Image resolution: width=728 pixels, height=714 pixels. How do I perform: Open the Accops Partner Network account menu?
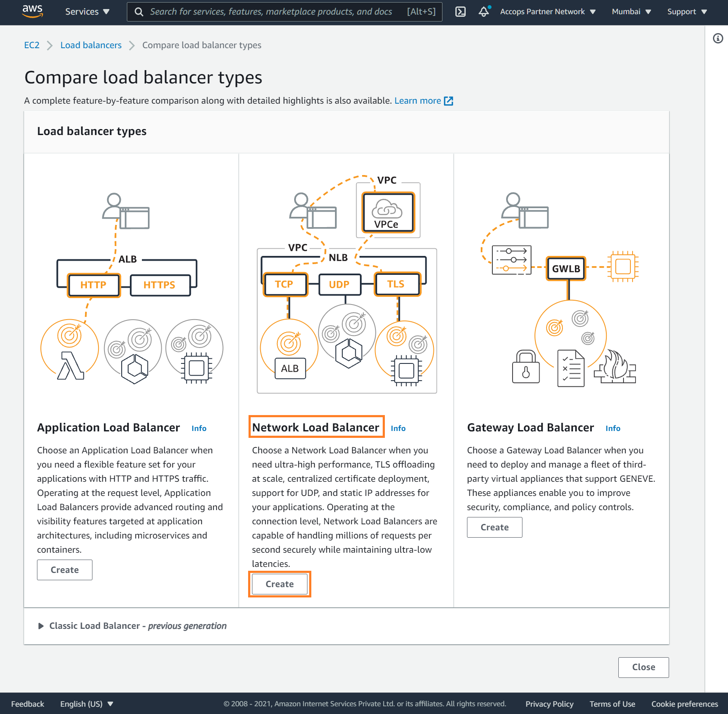point(548,12)
